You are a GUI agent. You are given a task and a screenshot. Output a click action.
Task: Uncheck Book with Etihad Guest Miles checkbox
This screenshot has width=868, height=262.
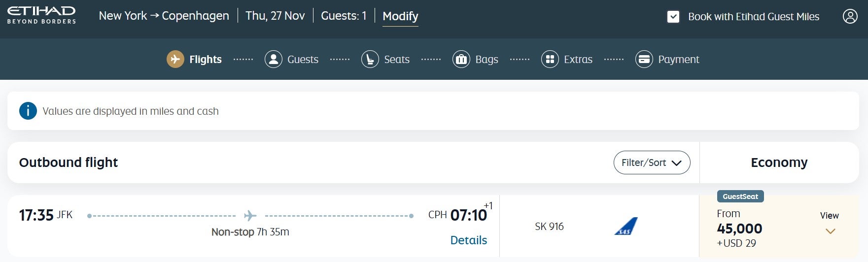673,17
